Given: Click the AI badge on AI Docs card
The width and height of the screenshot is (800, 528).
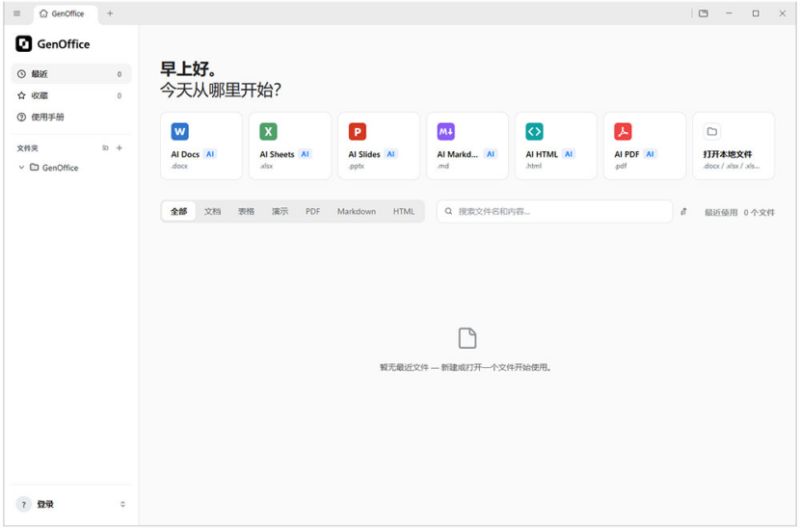Looking at the screenshot, I should tap(210, 154).
